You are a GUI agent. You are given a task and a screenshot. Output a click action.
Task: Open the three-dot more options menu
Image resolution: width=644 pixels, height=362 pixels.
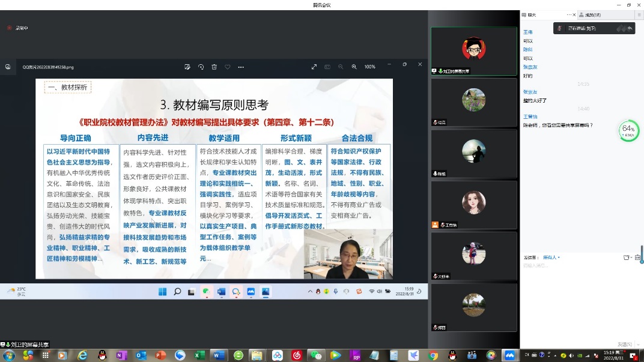point(241,67)
